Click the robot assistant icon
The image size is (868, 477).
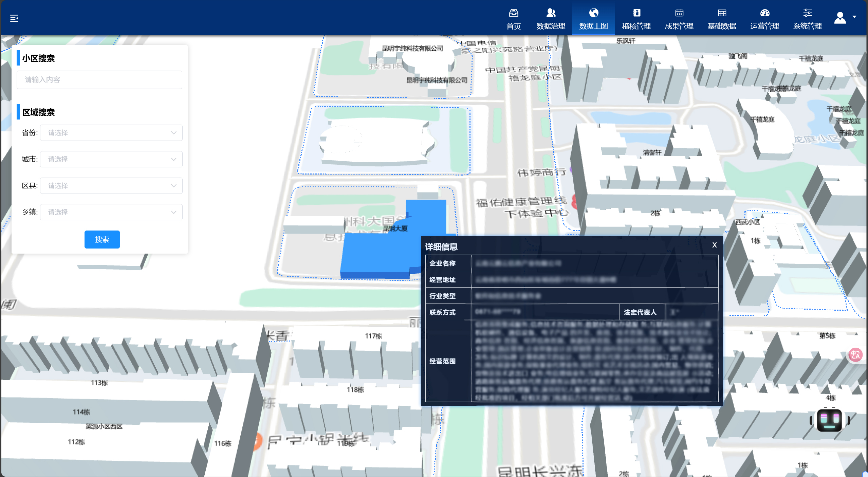pos(829,420)
